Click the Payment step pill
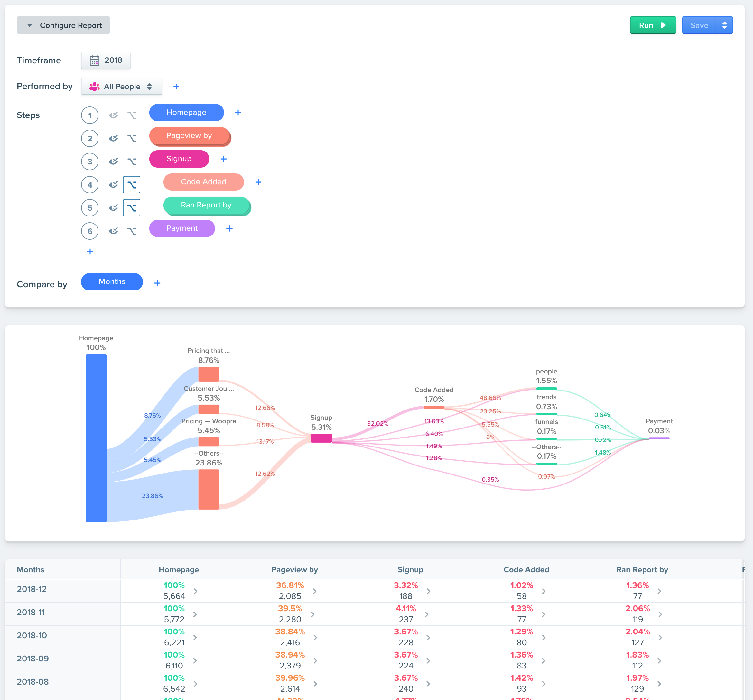 coord(182,228)
